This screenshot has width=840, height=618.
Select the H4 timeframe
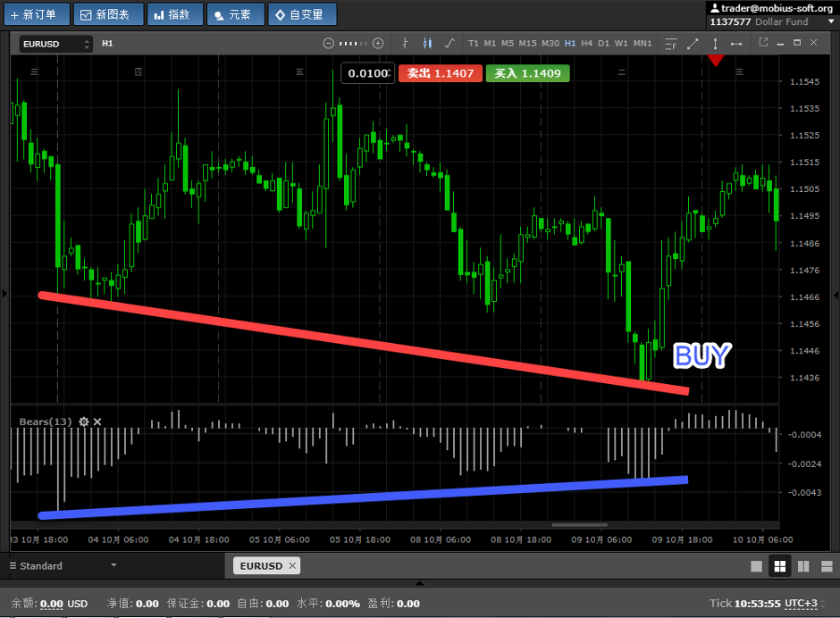click(586, 43)
